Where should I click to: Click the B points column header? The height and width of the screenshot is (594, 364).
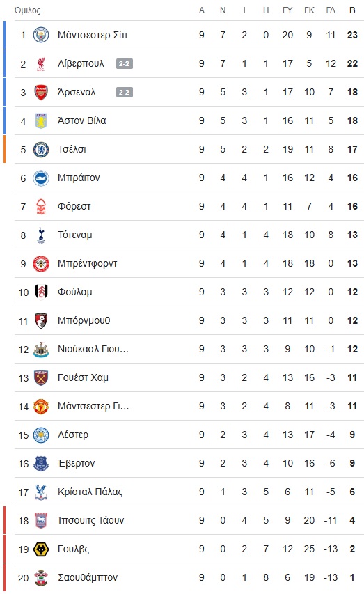click(352, 10)
